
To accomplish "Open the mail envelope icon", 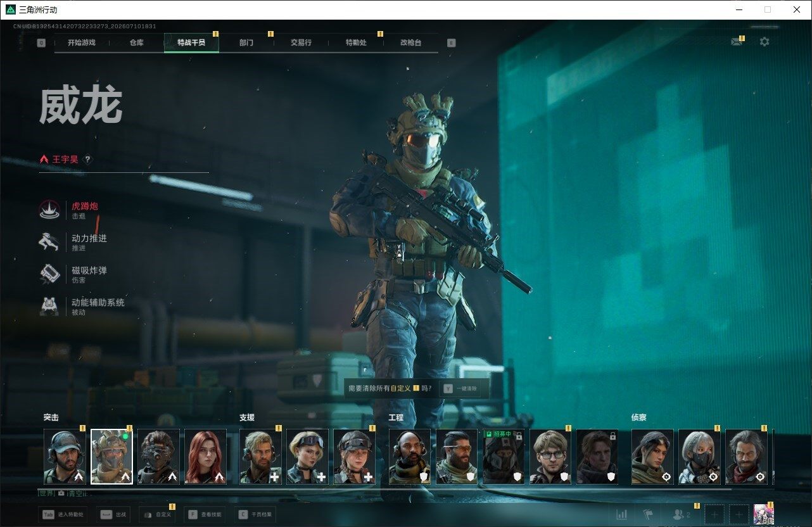I will point(736,42).
